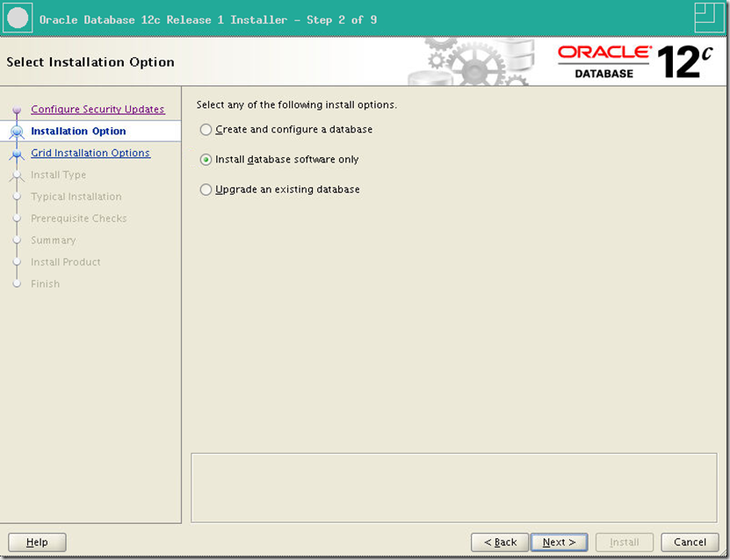This screenshot has width=730, height=560.
Task: Click the 'Select Installation Option' heading
Action: [x=90, y=62]
